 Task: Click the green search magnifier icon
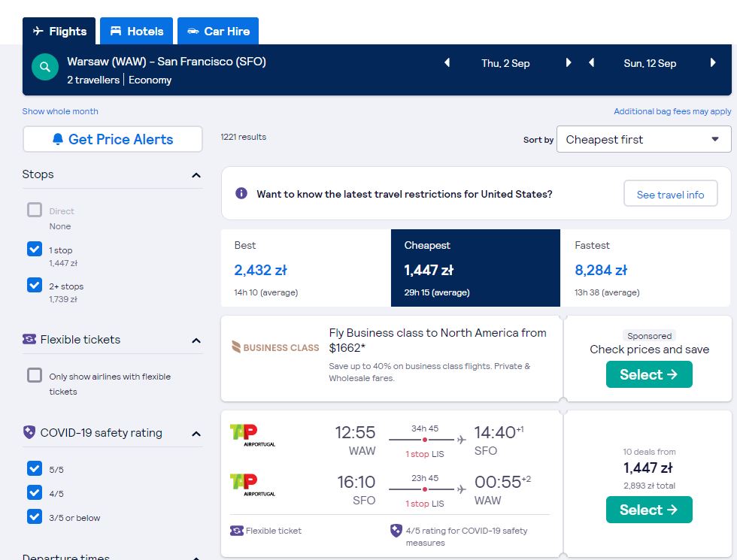tap(45, 67)
